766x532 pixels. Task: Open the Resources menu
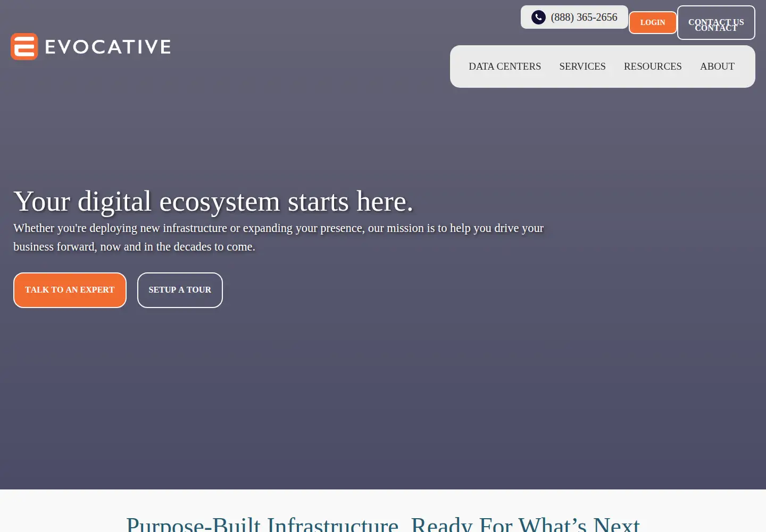click(x=653, y=66)
